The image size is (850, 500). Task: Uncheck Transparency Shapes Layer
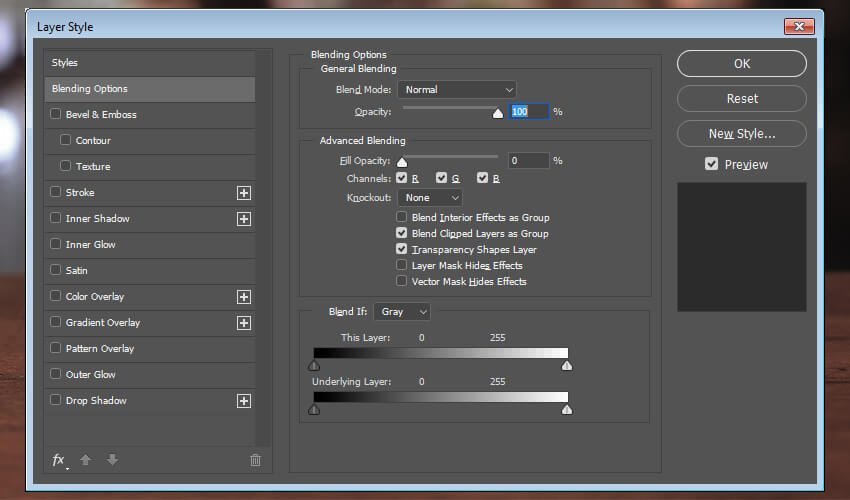[402, 249]
